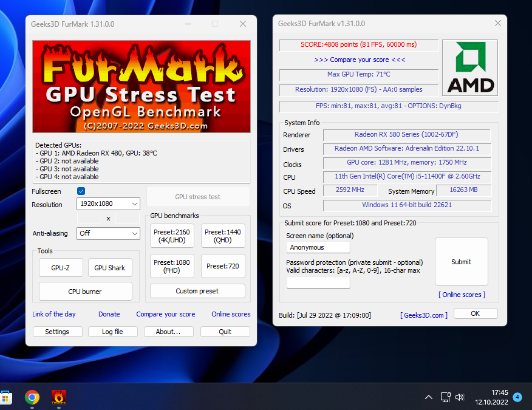Click the custom height input field
This screenshot has height=410, width=532.
[128, 218]
